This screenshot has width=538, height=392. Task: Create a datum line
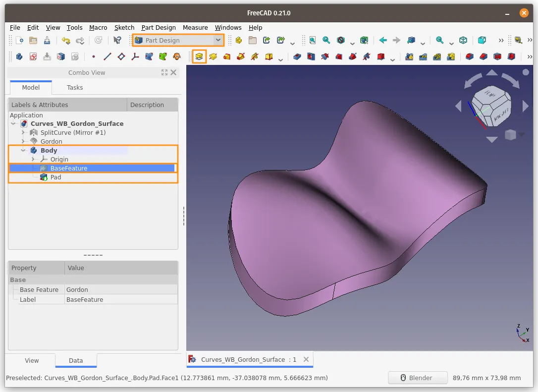pyautogui.click(x=108, y=56)
